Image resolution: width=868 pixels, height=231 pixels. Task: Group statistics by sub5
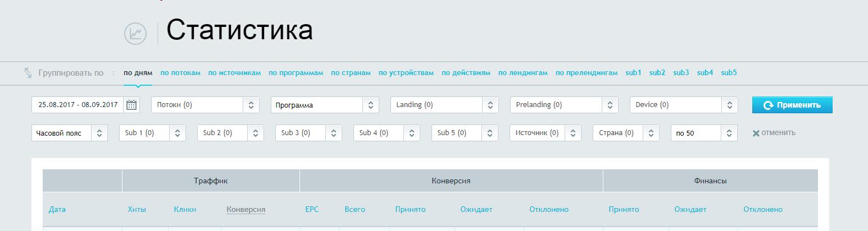[x=729, y=73]
